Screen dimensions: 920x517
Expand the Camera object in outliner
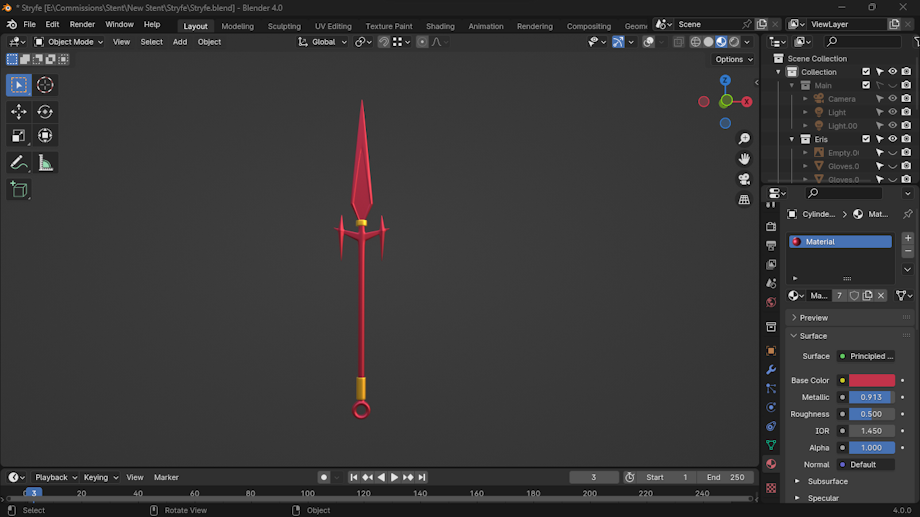coord(806,99)
